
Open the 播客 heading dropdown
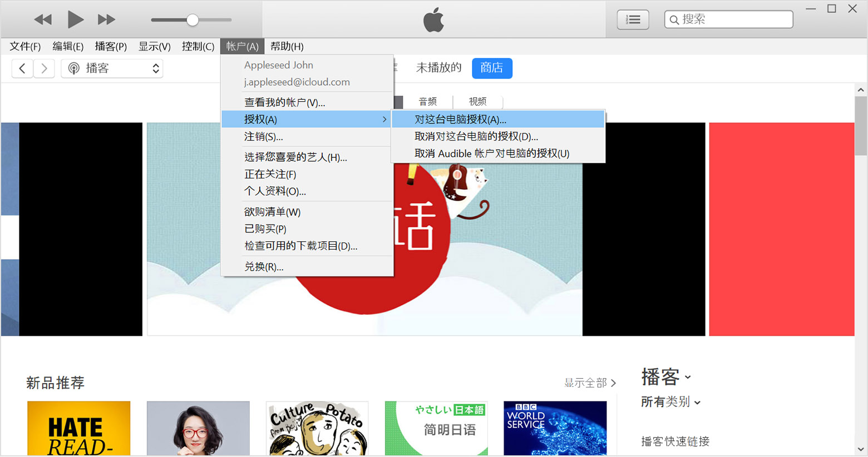coord(666,377)
